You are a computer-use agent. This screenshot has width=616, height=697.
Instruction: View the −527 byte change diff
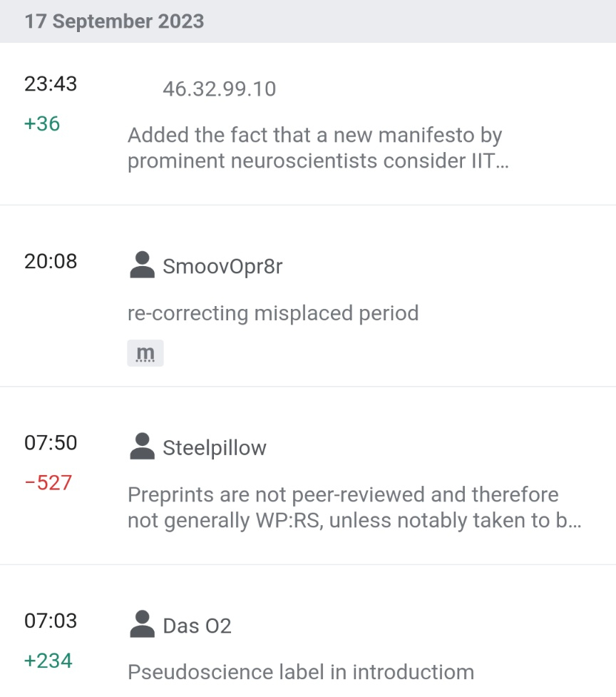[x=48, y=483]
